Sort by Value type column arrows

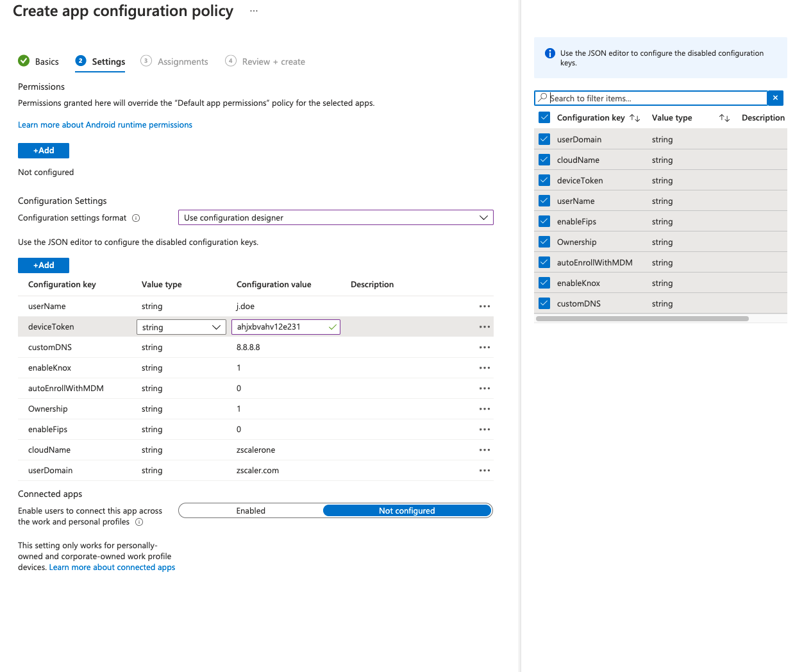[x=724, y=118]
